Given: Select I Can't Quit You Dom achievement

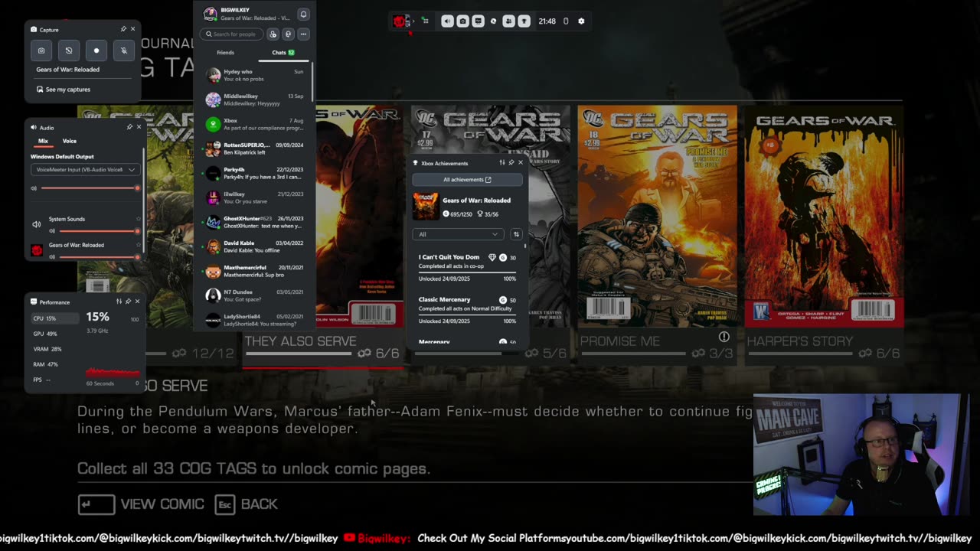Looking at the screenshot, I should tap(467, 268).
